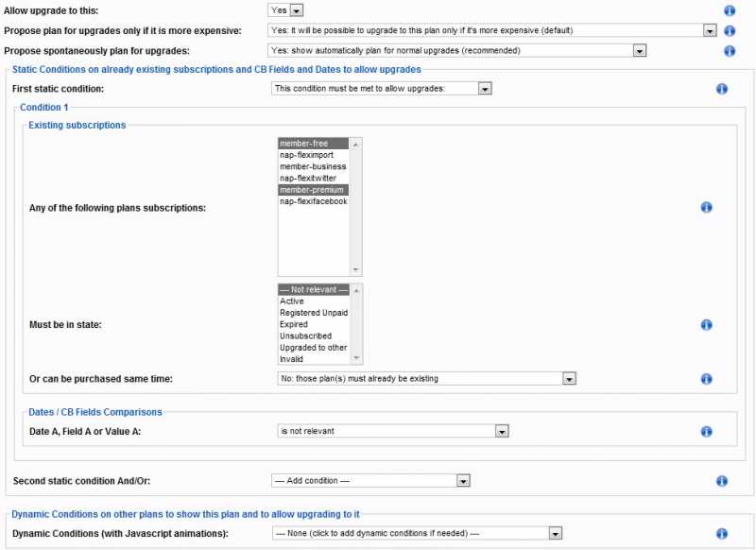Click info icon for Dynamic Conditions with Javascript animations
Image resolution: width=756 pixels, height=550 pixels.
pyautogui.click(x=722, y=534)
